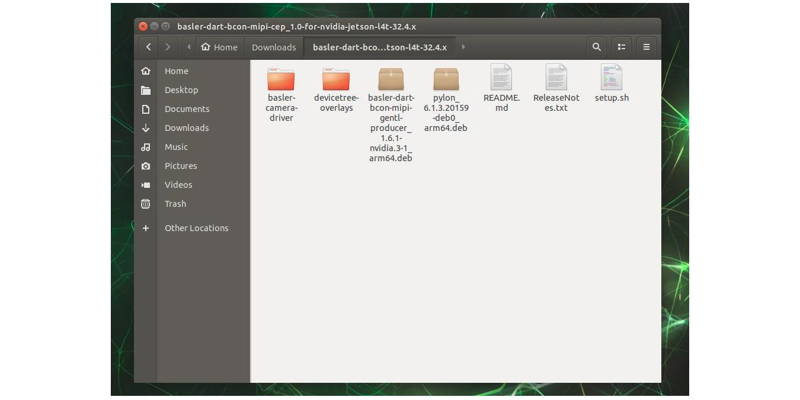The width and height of the screenshot is (800, 400).
Task: Click the Desktop folder icon in sidebar
Action: pos(146,90)
